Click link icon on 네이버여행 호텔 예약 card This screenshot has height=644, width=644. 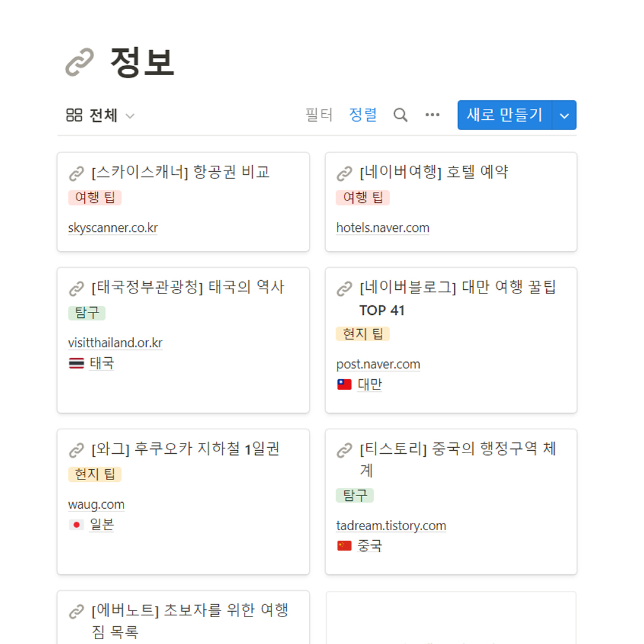click(x=345, y=174)
